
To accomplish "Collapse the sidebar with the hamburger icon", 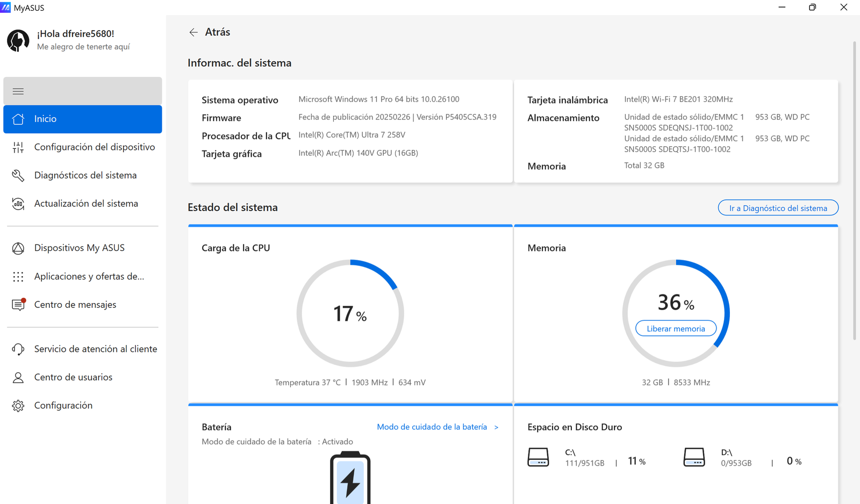I will tap(18, 91).
